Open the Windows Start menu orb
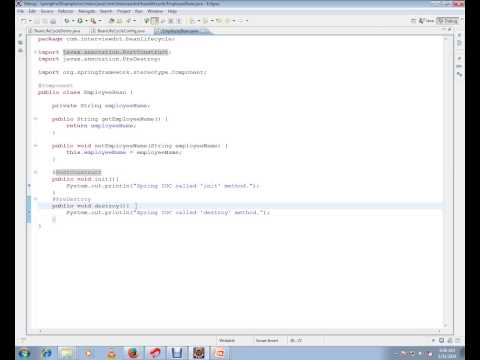This screenshot has width=480, height=360. [24, 353]
